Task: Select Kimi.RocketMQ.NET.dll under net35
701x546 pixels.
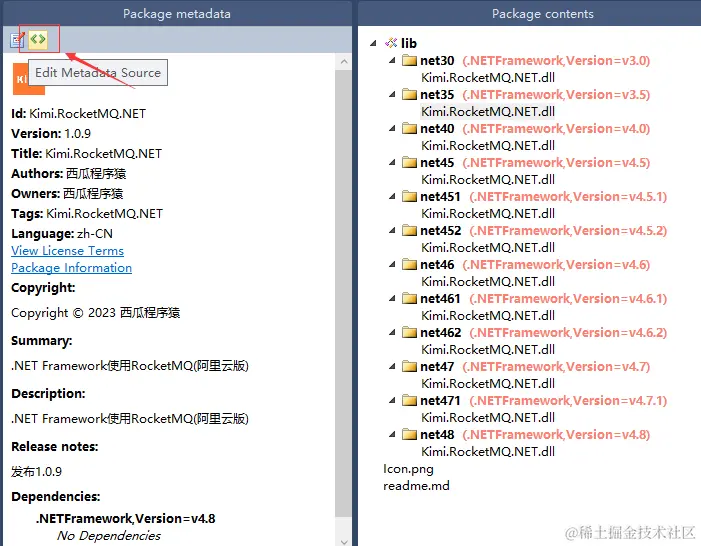Action: coord(488,111)
